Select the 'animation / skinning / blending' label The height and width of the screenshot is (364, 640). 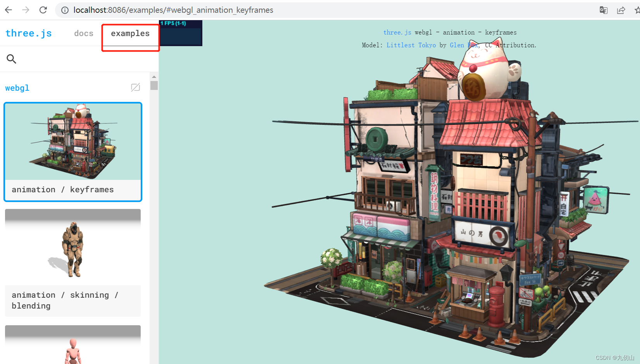(x=65, y=300)
